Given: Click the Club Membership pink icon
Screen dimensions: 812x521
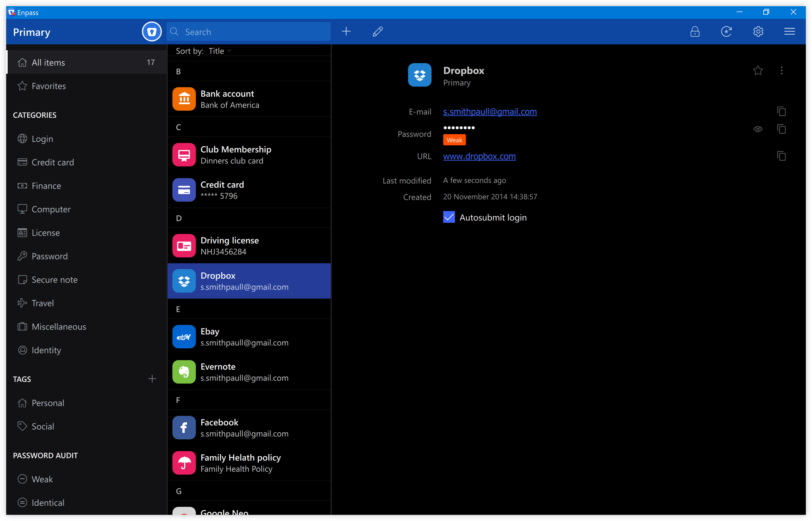Looking at the screenshot, I should coord(184,155).
